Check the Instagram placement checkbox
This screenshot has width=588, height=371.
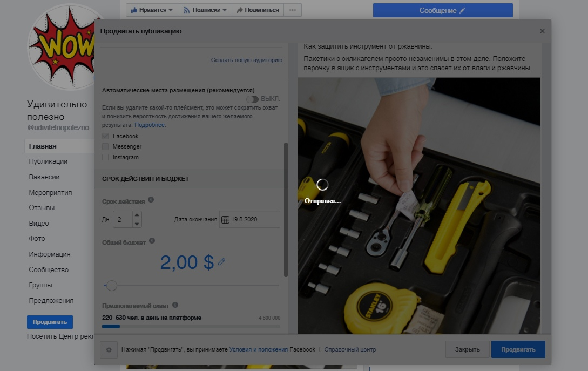point(105,157)
